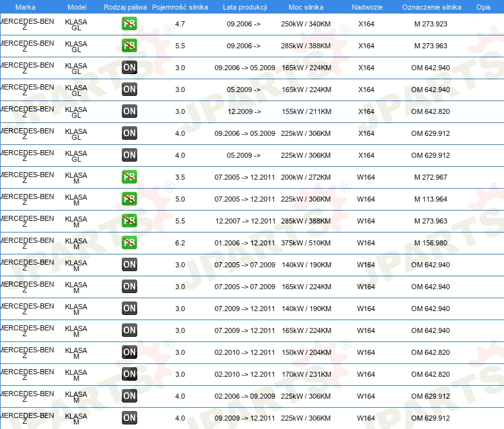Click the 170kW / 231KM power value

306,374
